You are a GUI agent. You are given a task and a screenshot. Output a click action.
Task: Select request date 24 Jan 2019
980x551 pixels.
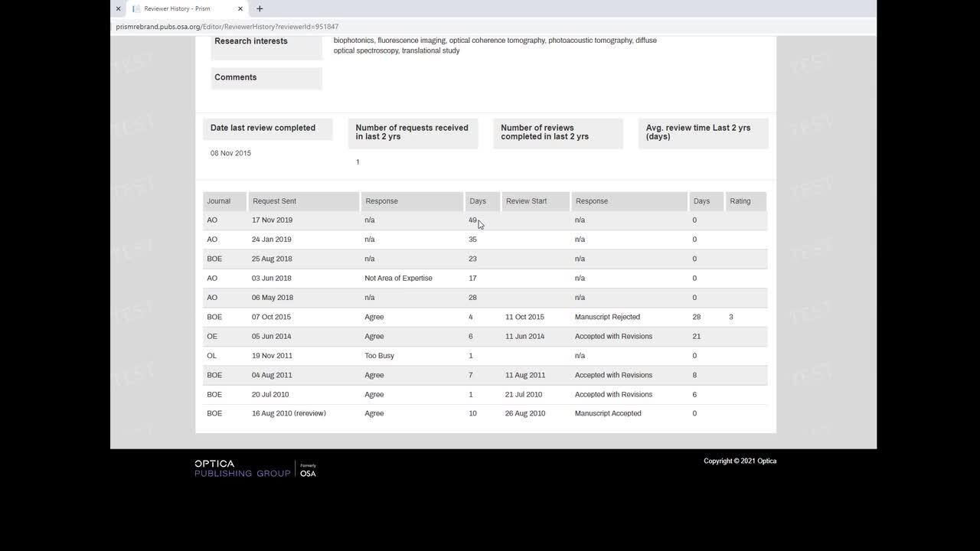pos(272,240)
